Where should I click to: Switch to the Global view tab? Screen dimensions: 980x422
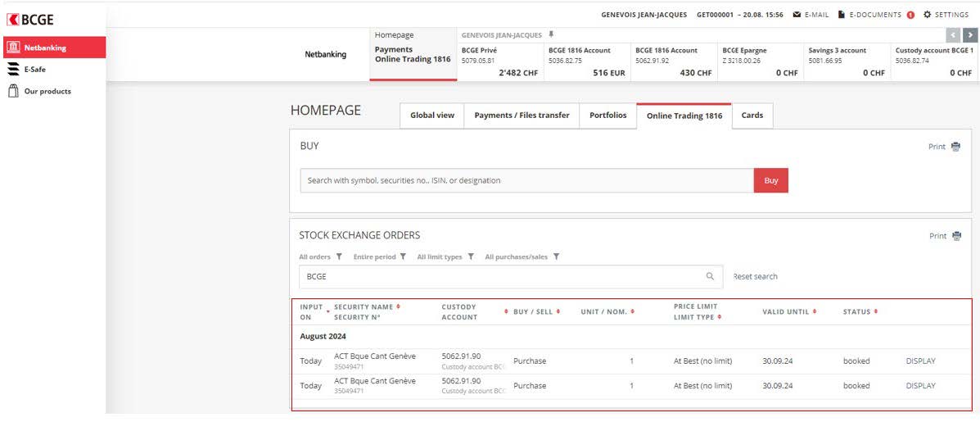click(432, 116)
